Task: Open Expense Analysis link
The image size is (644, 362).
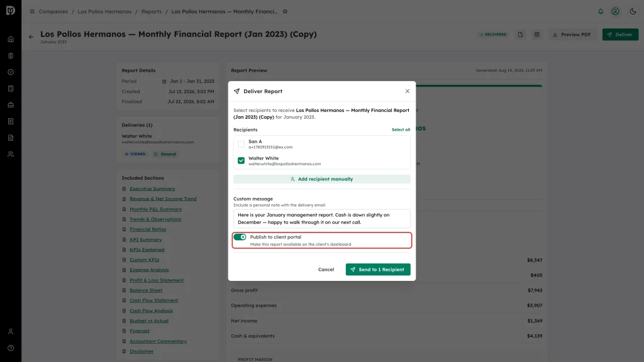Action: point(149,270)
